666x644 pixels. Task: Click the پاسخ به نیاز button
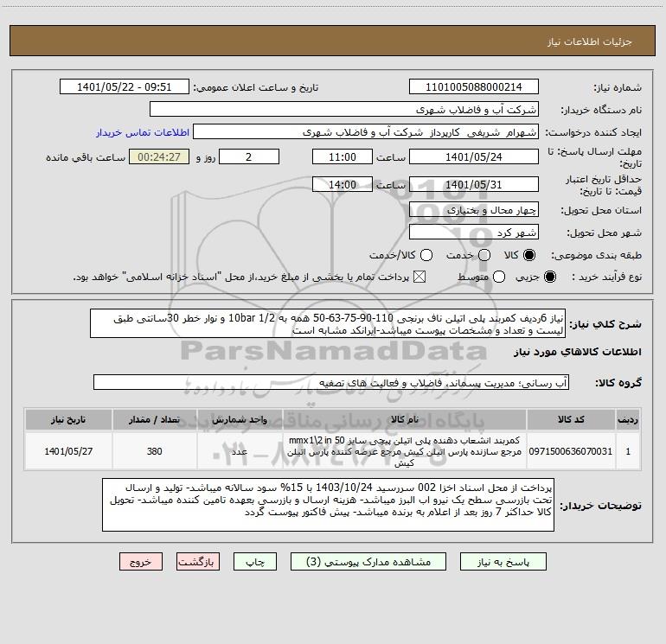(503, 562)
